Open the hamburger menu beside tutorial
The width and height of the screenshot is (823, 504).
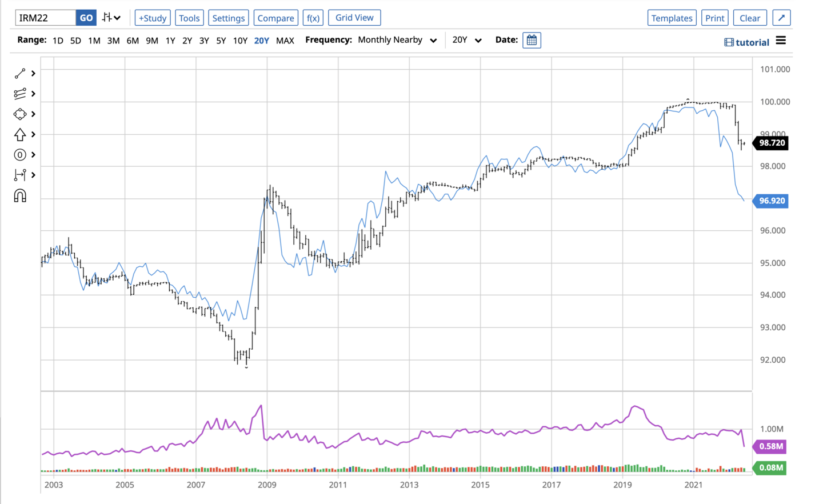pyautogui.click(x=781, y=41)
